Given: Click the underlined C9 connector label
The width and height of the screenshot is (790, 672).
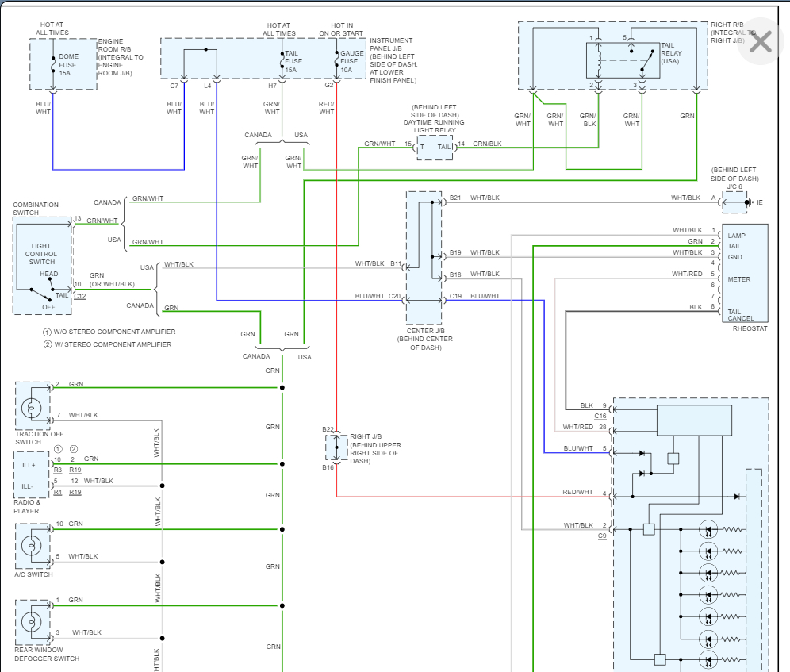Looking at the screenshot, I should pyautogui.click(x=602, y=536).
